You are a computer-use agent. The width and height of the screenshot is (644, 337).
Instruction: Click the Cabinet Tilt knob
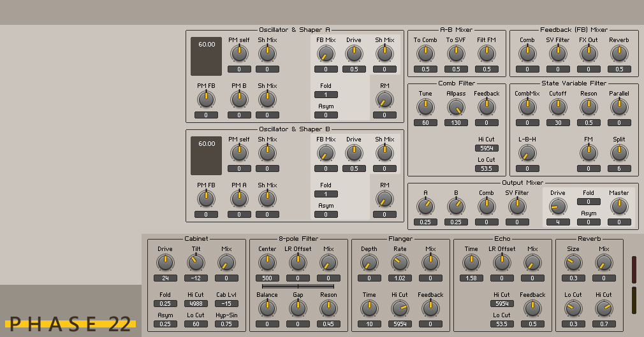pyautogui.click(x=196, y=262)
